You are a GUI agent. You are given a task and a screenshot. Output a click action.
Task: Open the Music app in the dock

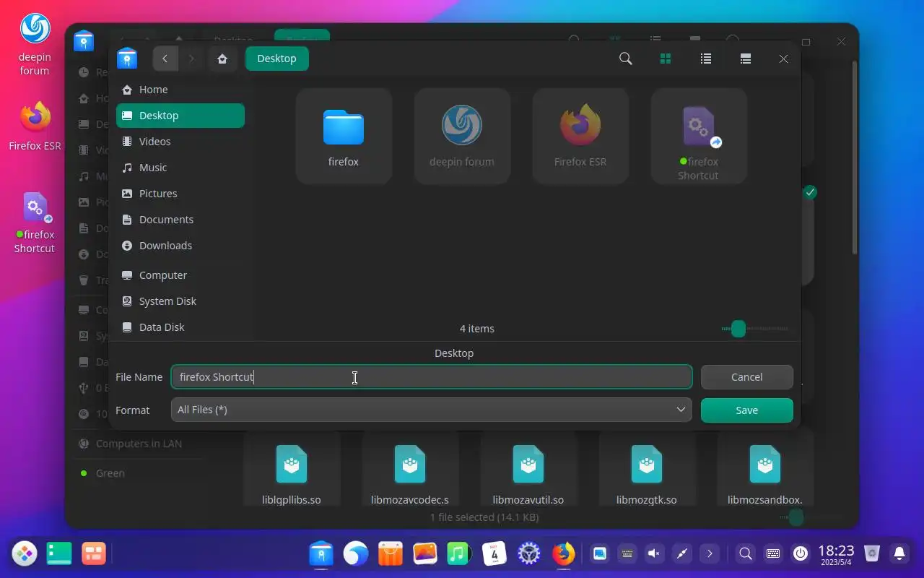click(459, 554)
